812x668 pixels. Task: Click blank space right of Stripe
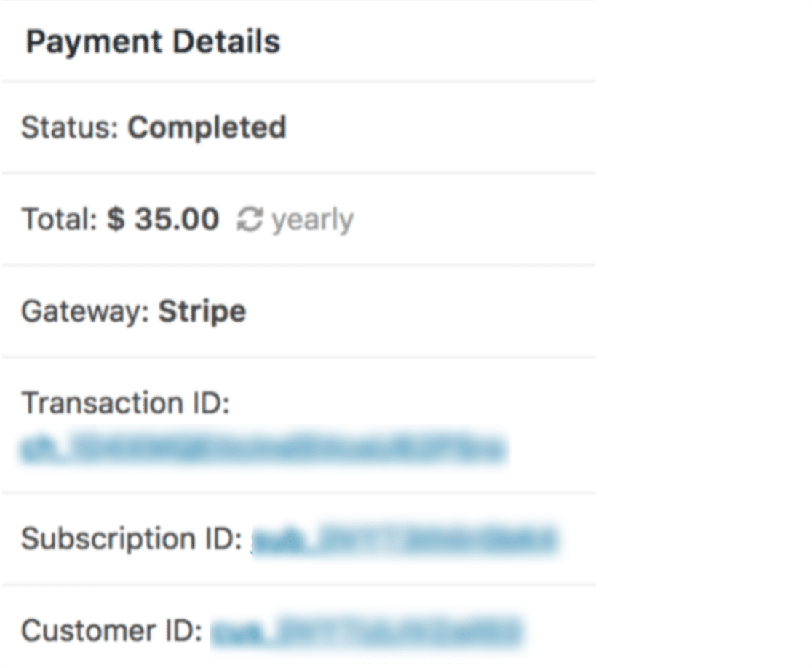(x=420, y=311)
